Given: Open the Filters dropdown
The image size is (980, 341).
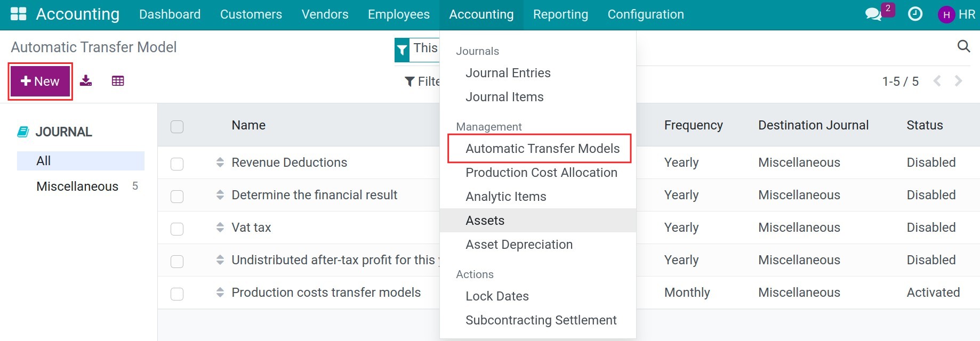Looking at the screenshot, I should 422,82.
